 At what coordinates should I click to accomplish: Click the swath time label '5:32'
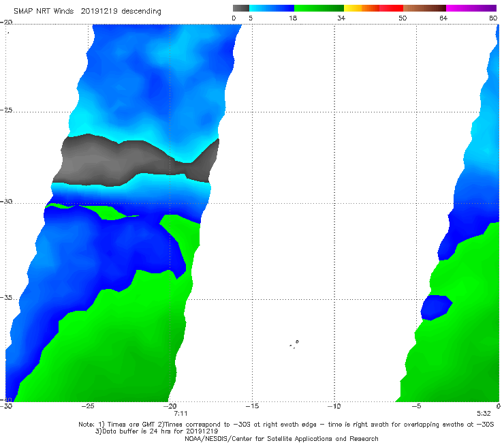coord(484,414)
